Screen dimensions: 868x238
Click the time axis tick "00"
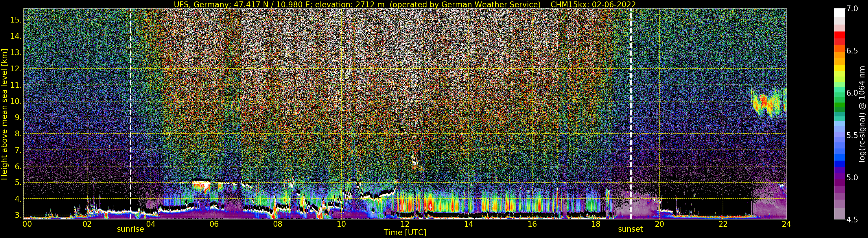click(x=27, y=224)
